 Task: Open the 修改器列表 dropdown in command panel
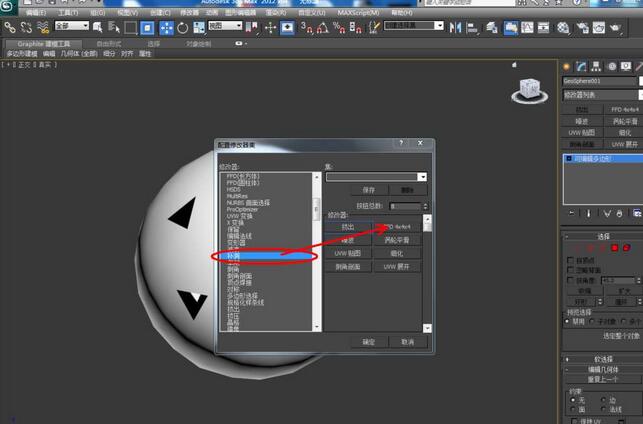click(600, 94)
